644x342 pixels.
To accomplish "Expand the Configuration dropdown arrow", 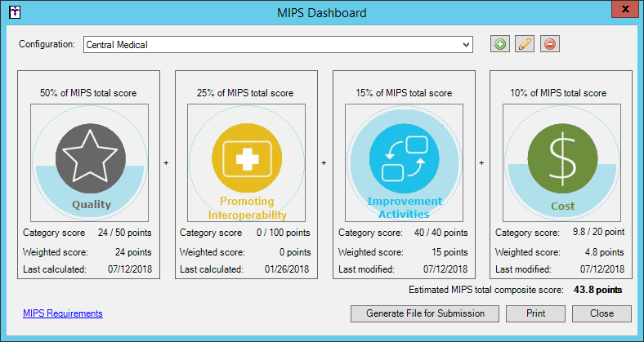I will 466,44.
